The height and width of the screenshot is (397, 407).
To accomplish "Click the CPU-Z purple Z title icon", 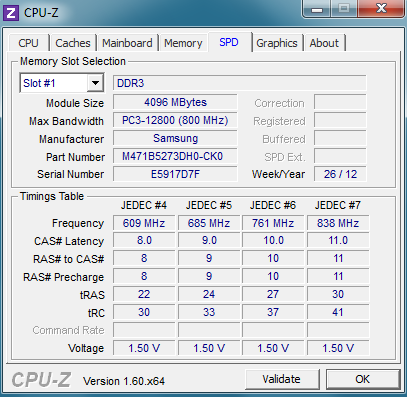I will [x=11, y=13].
